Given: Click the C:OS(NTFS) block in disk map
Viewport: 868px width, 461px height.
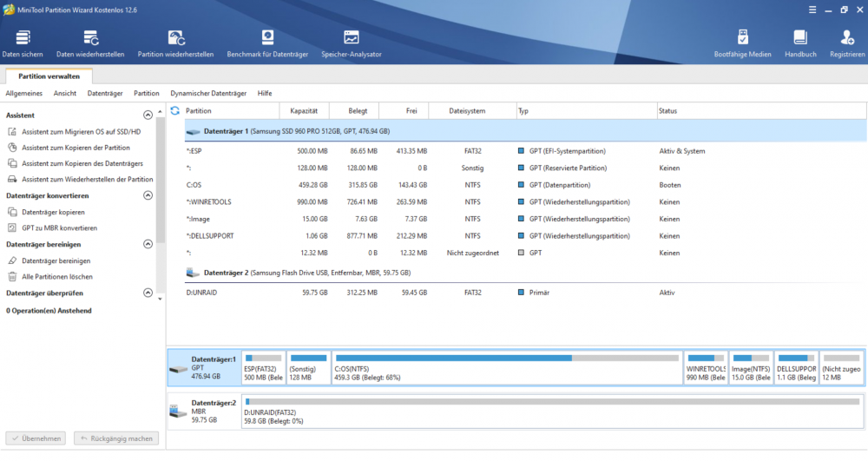Looking at the screenshot, I should (507, 367).
